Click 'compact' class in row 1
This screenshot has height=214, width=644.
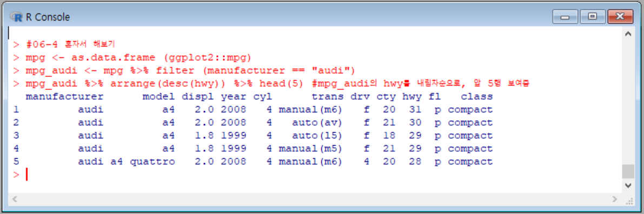tap(470, 109)
